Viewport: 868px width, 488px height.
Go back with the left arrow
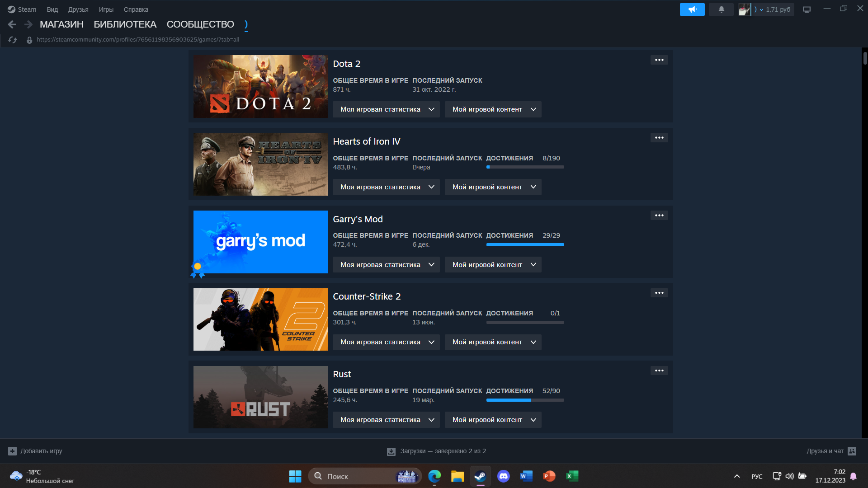coord(12,24)
